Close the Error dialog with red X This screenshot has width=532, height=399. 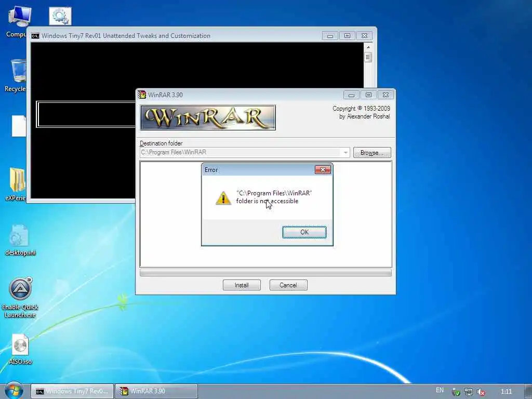click(323, 170)
